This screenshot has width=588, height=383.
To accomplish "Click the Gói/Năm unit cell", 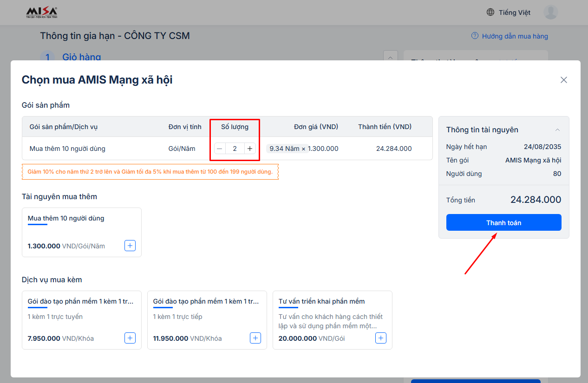I will coord(182,149).
